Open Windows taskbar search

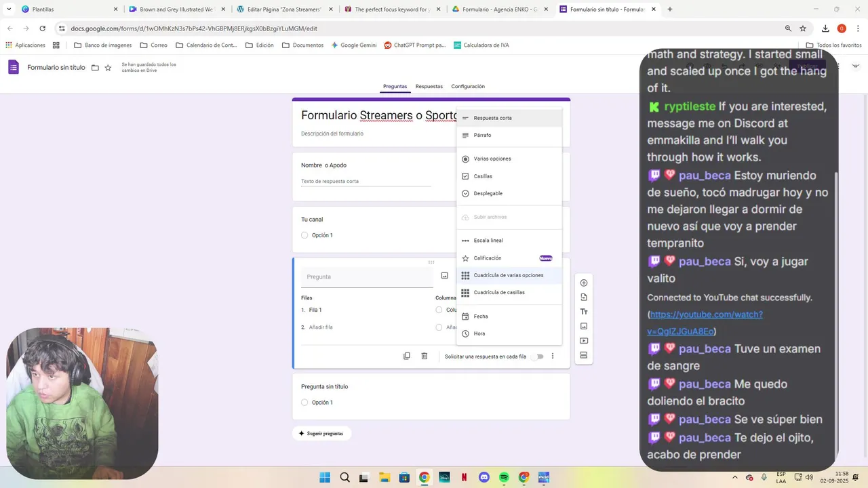click(x=344, y=477)
